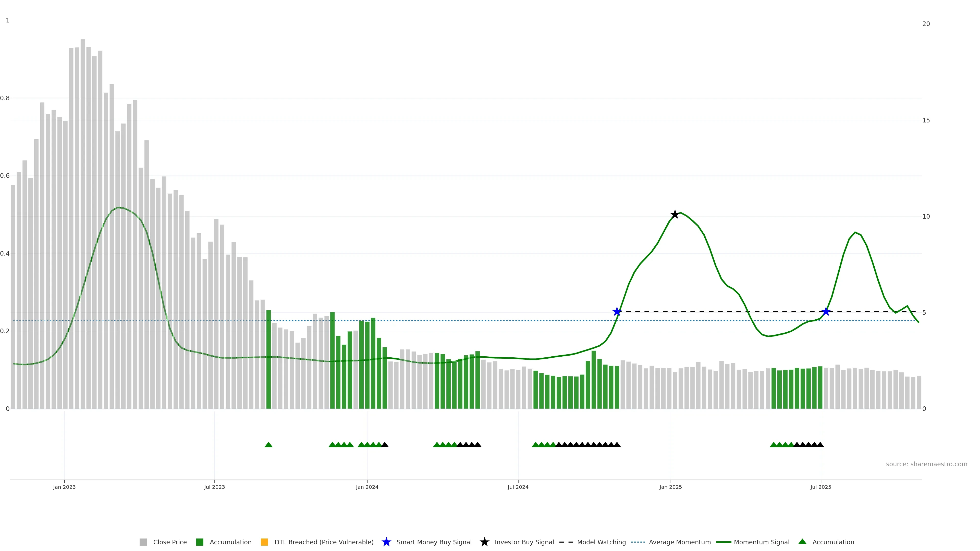
Task: Click the blue star in legend
Action: [386, 542]
